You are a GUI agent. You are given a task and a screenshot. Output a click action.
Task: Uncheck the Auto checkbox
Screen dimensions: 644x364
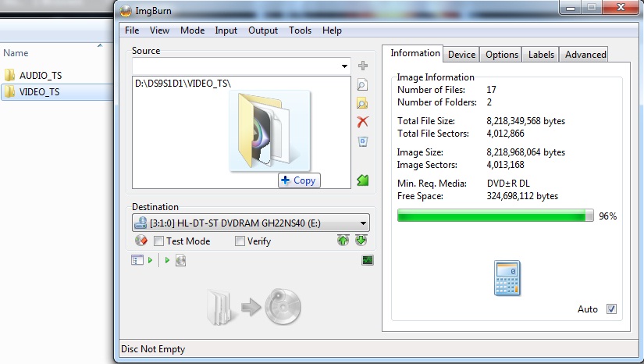pos(611,309)
